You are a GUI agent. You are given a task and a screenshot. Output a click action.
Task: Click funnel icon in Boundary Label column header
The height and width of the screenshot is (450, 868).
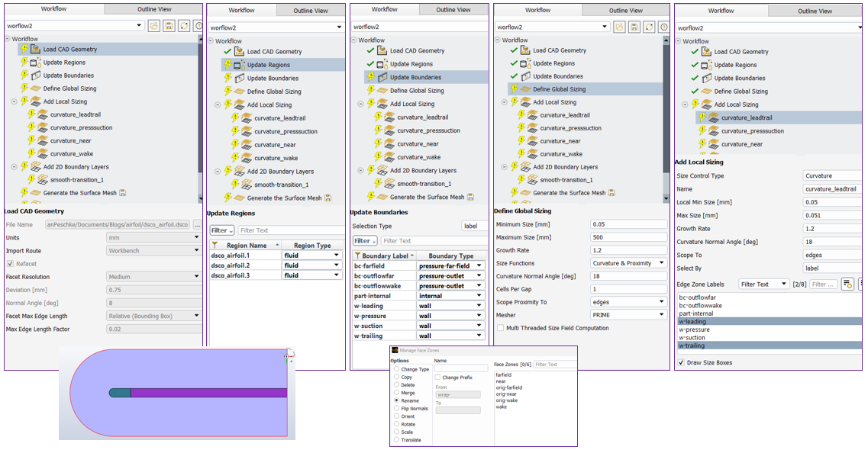357,256
